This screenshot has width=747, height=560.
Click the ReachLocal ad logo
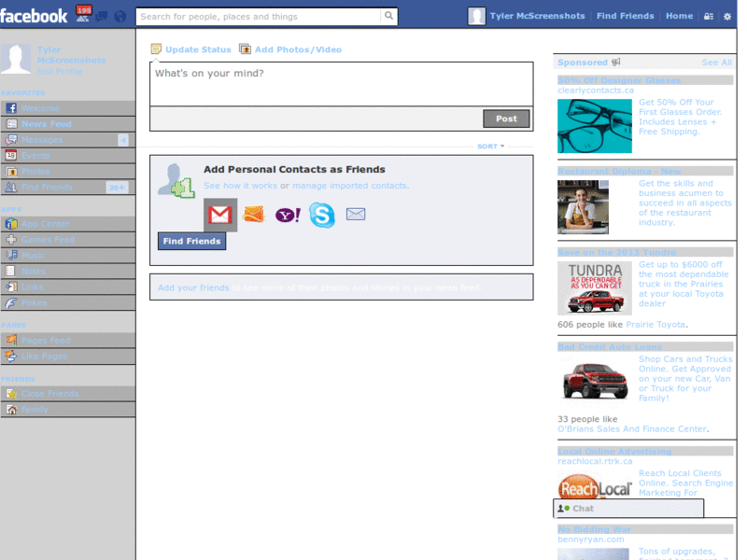tap(595, 486)
